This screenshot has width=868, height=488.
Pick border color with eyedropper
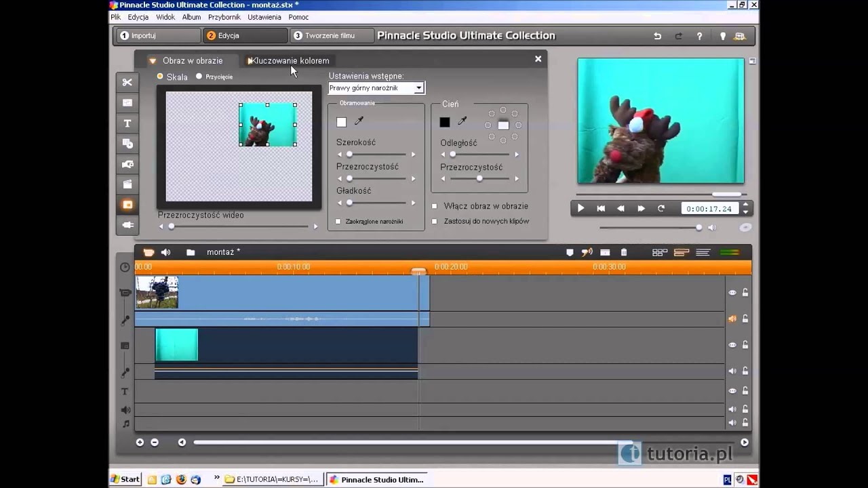[x=359, y=121]
